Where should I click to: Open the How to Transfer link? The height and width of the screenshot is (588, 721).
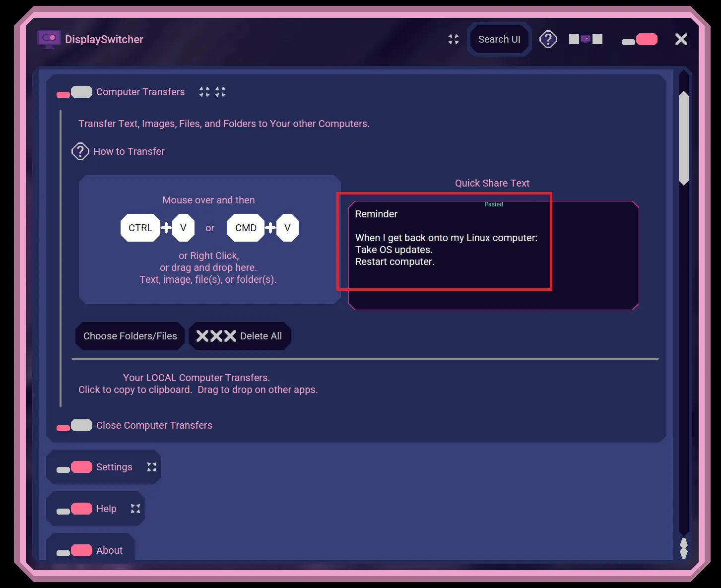(x=129, y=151)
